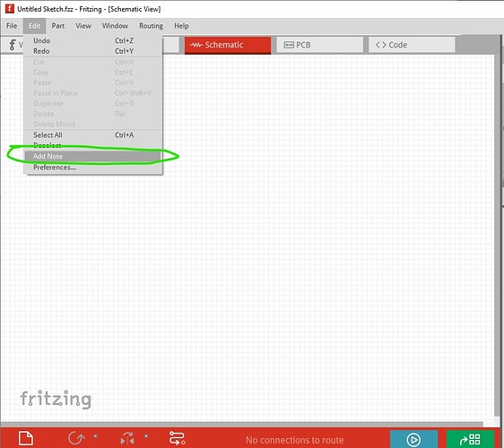The image size is (504, 448).
Task: Open the Rotate options dropdown arrow
Action: (95, 436)
